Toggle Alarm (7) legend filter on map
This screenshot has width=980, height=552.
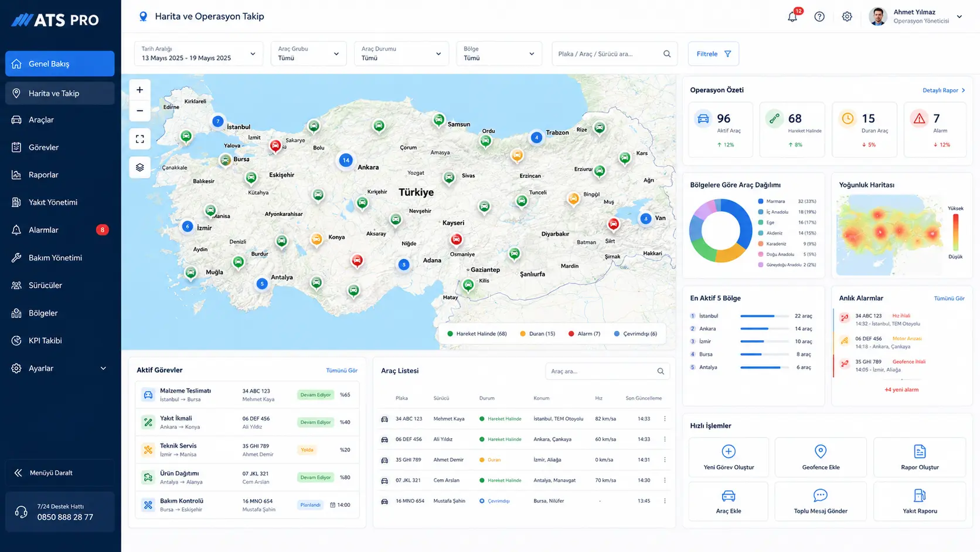(x=584, y=334)
